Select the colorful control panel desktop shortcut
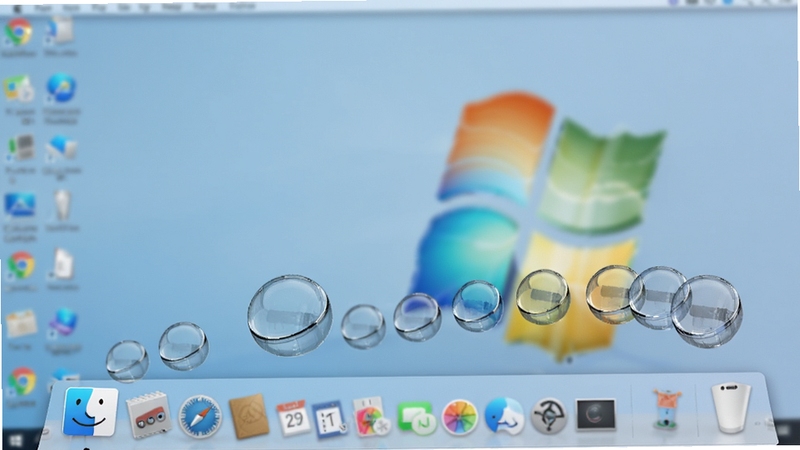The image size is (800, 450). pyautogui.click(x=19, y=88)
